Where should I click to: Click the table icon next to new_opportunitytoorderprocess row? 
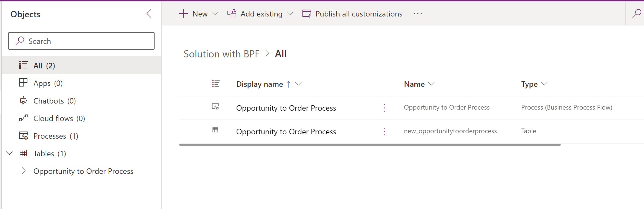pyautogui.click(x=215, y=130)
